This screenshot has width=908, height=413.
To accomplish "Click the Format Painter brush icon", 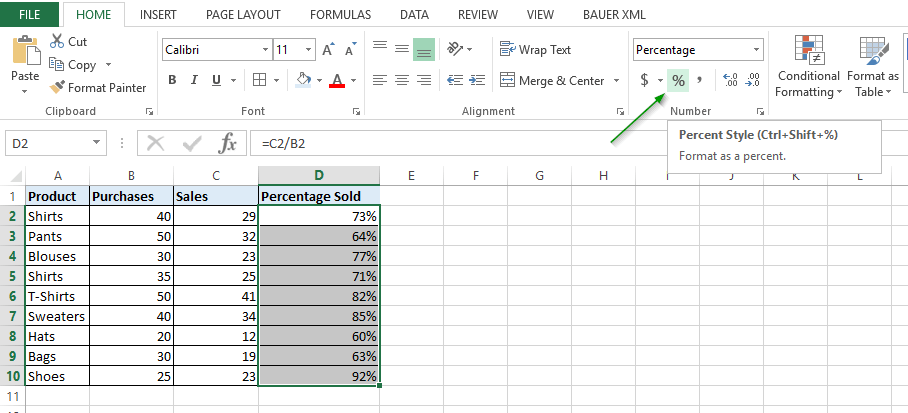I will [x=58, y=88].
